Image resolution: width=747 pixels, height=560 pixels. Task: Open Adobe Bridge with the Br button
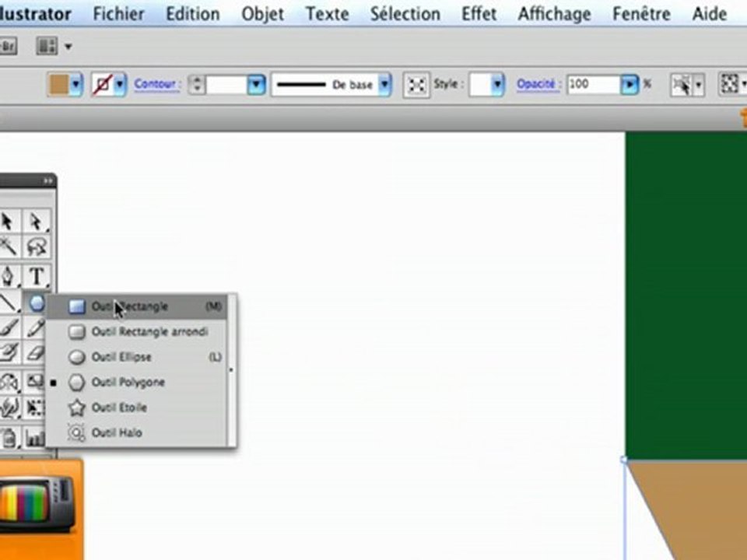coord(8,46)
